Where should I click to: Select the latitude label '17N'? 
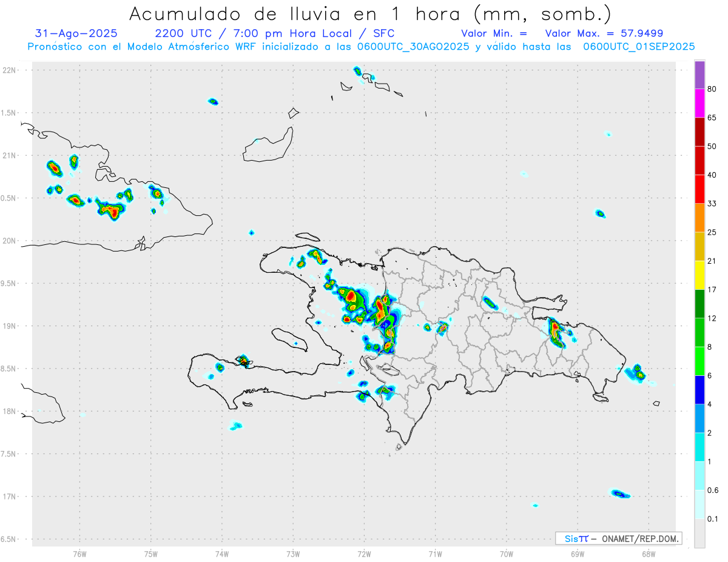click(x=10, y=497)
